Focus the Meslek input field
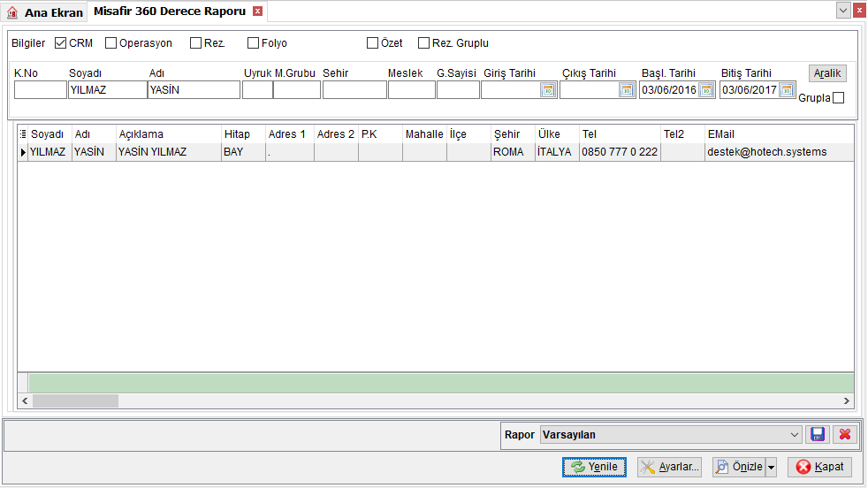 pyautogui.click(x=411, y=90)
